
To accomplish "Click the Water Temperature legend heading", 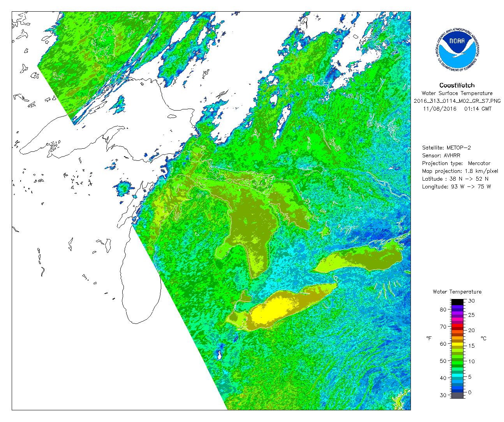I will 457,292.
